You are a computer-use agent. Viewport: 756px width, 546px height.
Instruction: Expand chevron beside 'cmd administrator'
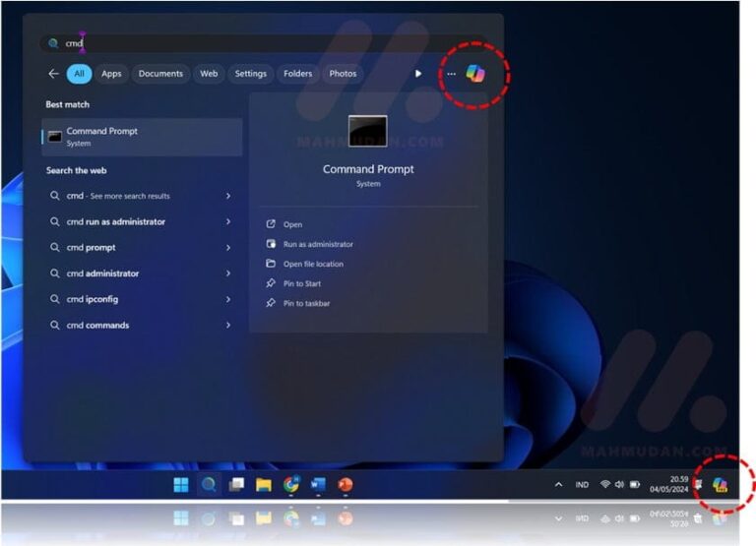point(228,273)
